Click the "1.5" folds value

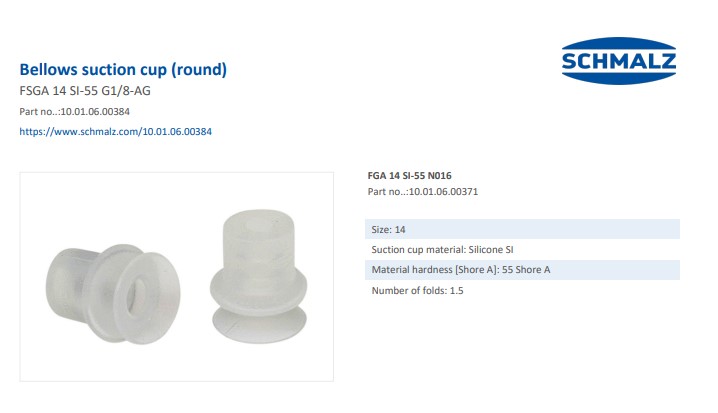pyautogui.click(x=457, y=291)
